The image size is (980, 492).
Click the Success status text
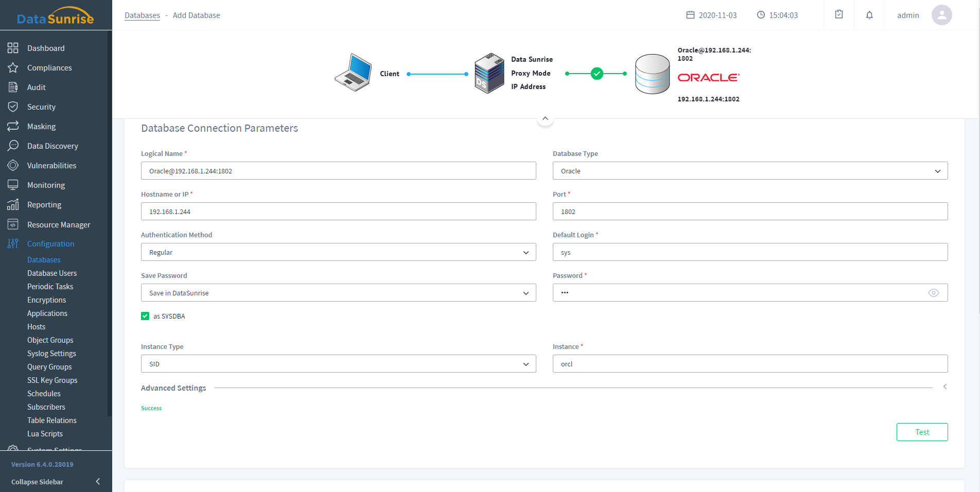coord(151,408)
